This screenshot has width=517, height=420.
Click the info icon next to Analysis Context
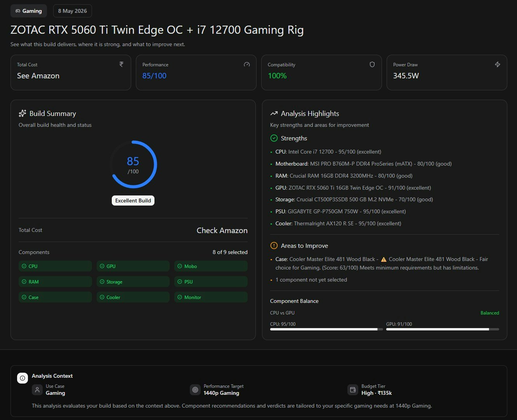click(x=23, y=378)
